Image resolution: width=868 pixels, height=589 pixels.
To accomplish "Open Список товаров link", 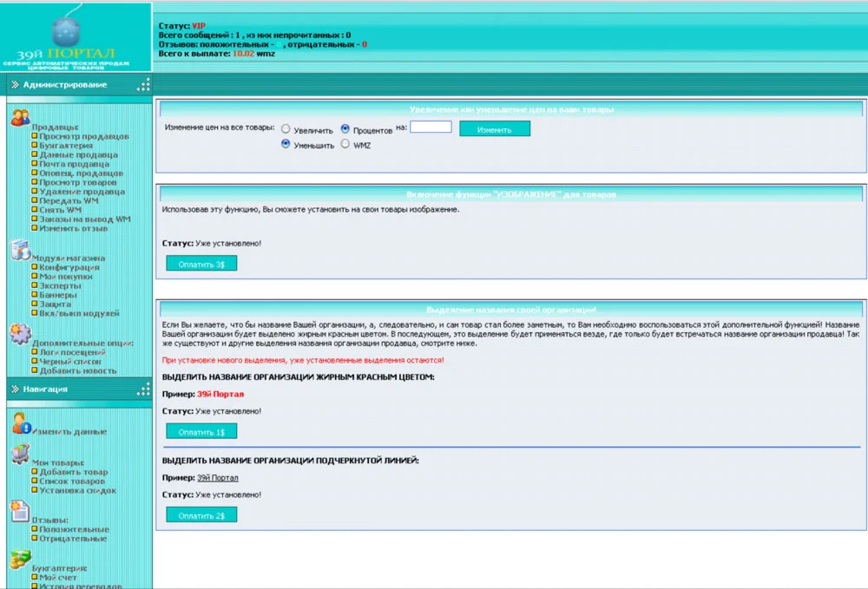I will pyautogui.click(x=72, y=481).
